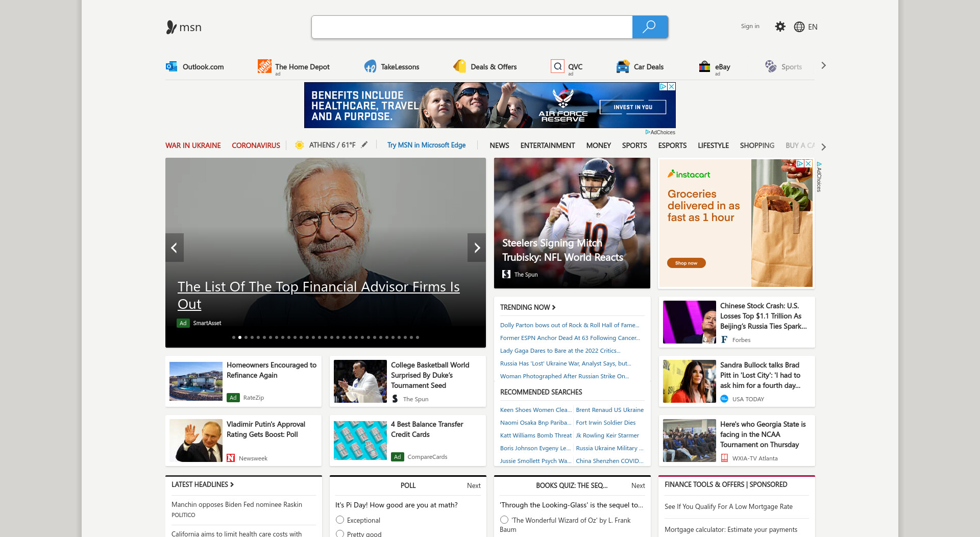The image size is (980, 537).
Task: Click the Forbes source icon
Action: (724, 339)
